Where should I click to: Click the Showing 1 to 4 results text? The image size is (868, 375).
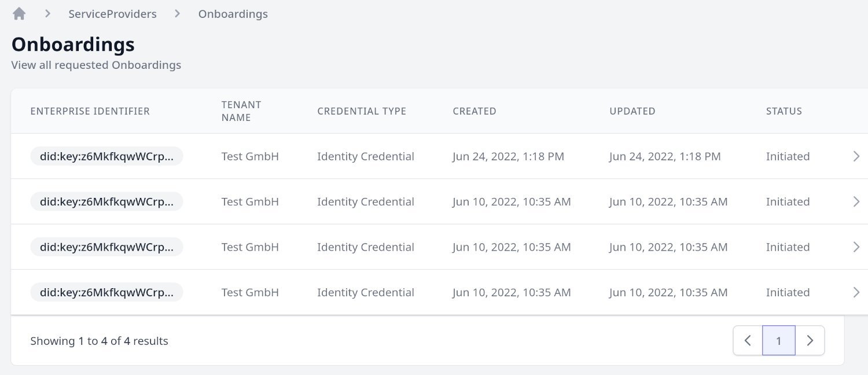(99, 341)
